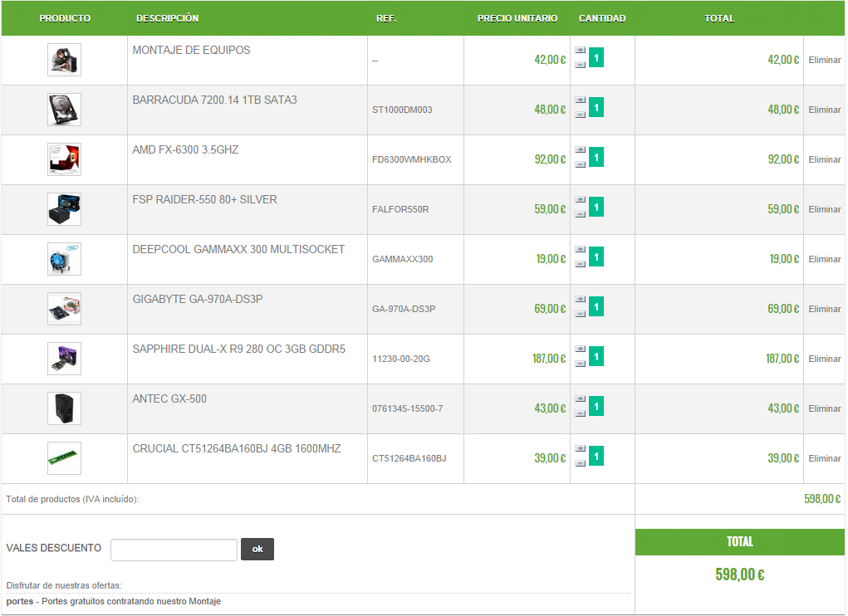
Task: Open AMD FX-6300 processor thumbnail
Action: coord(64,159)
